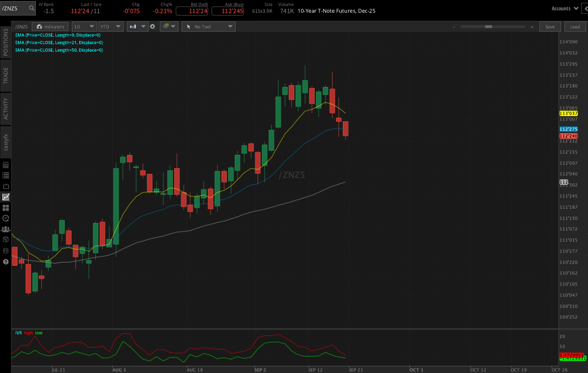Click the Ask (Buy) 112'245 price button
This screenshot has width=588, height=373.
coord(228,11)
